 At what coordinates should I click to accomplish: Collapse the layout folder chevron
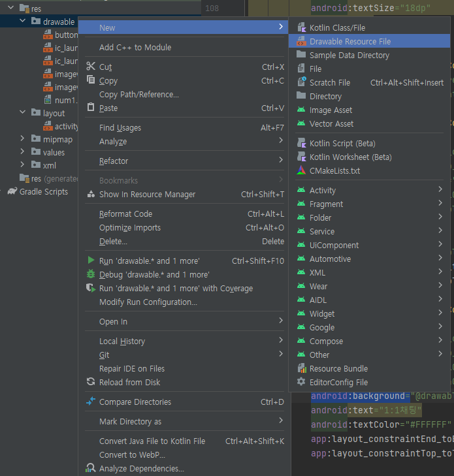pos(22,112)
